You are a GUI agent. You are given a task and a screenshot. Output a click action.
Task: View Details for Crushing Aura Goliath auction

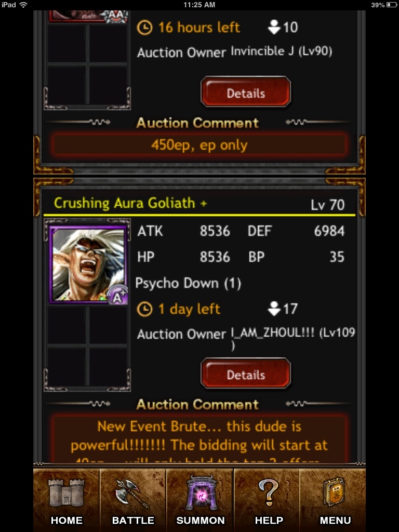[246, 374]
